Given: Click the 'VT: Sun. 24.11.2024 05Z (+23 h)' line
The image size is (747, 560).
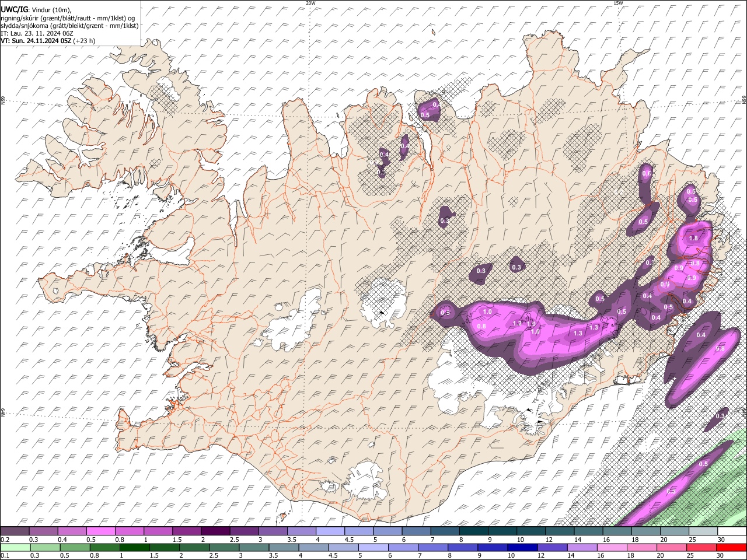Looking at the screenshot, I should point(48,41).
